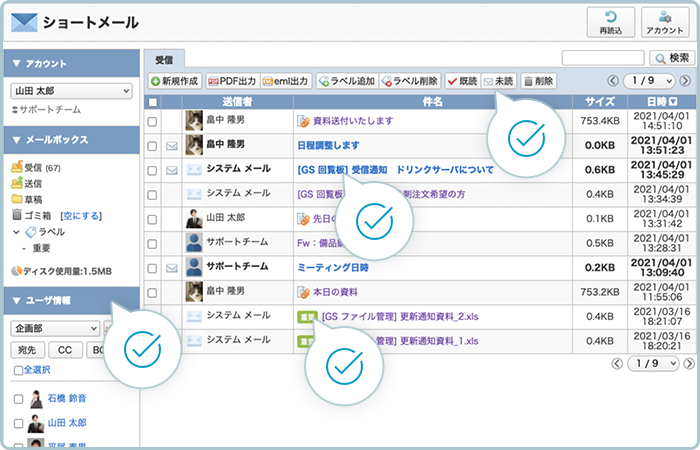Check the 日程調整します mail row checkbox
The image size is (700, 450).
click(152, 146)
